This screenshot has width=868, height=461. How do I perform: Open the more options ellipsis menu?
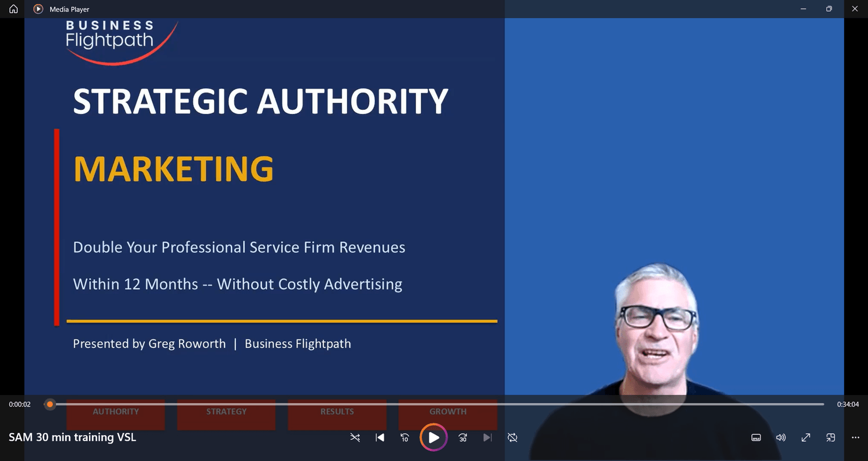[x=855, y=438]
